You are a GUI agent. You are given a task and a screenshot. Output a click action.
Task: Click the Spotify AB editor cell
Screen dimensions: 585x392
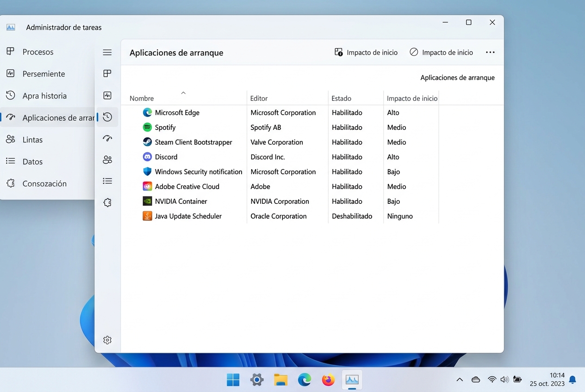click(266, 127)
